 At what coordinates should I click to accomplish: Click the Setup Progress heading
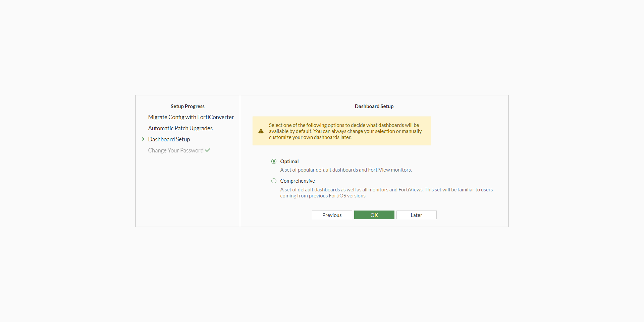(x=187, y=106)
